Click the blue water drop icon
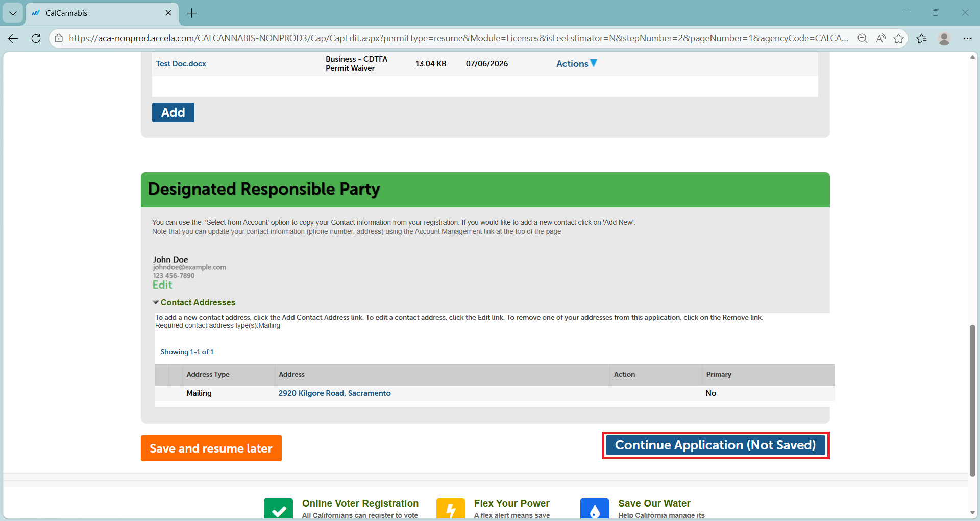This screenshot has width=980, height=521. [595, 509]
